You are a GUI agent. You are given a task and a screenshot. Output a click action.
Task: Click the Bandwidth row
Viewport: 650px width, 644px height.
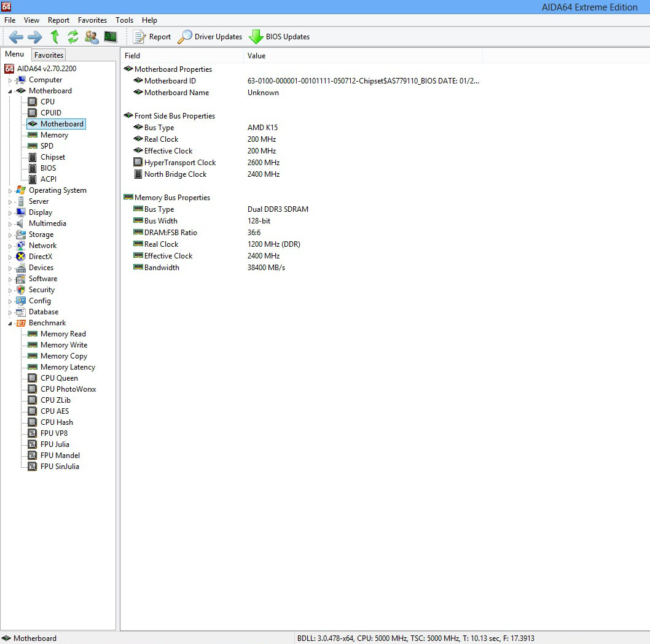tap(209, 268)
